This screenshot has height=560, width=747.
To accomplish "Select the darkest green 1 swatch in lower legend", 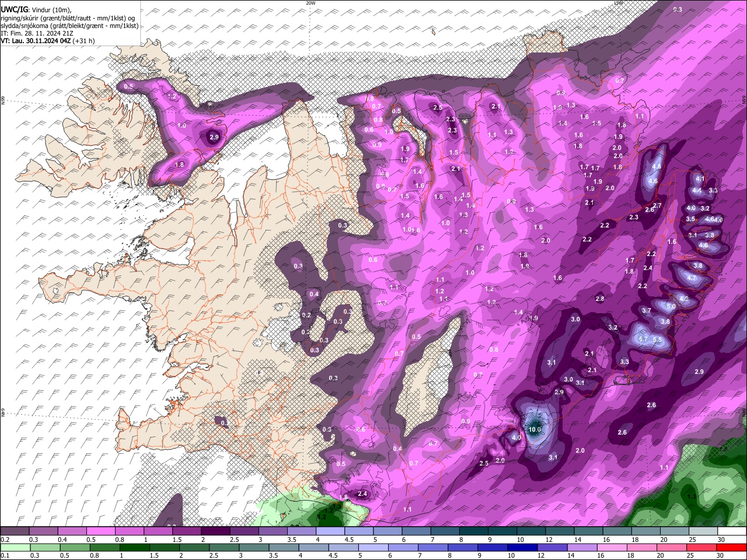I will point(135,547).
